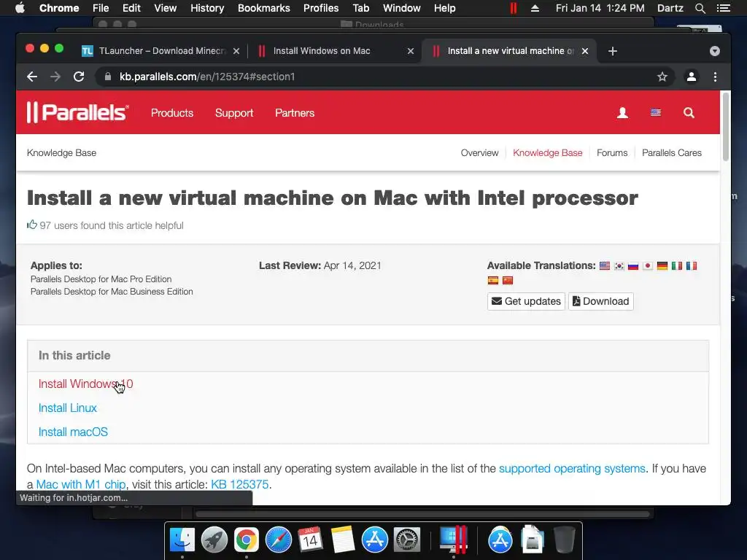Viewport: 747px width, 560px height.
Task: Select the Russian translation flag
Action: point(633,265)
